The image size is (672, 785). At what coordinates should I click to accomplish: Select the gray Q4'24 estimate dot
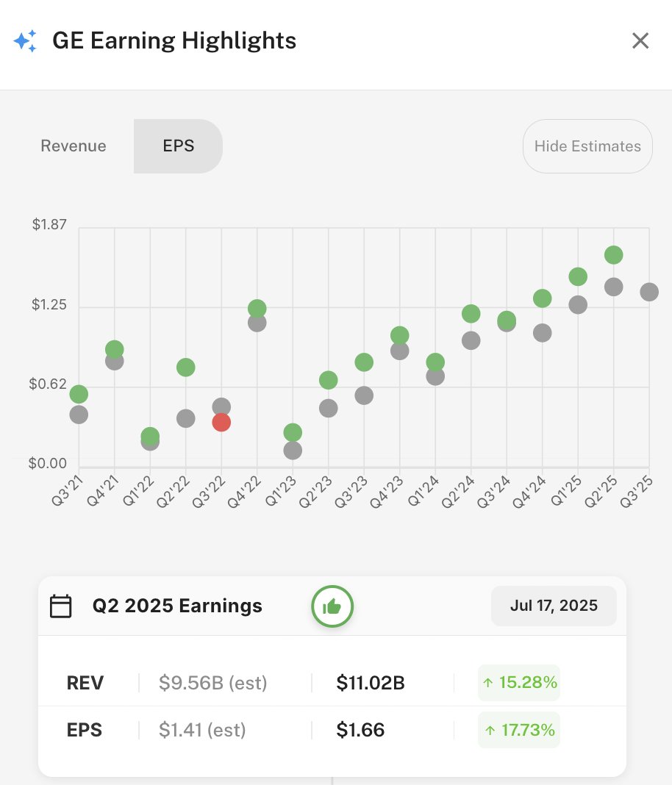pos(543,333)
